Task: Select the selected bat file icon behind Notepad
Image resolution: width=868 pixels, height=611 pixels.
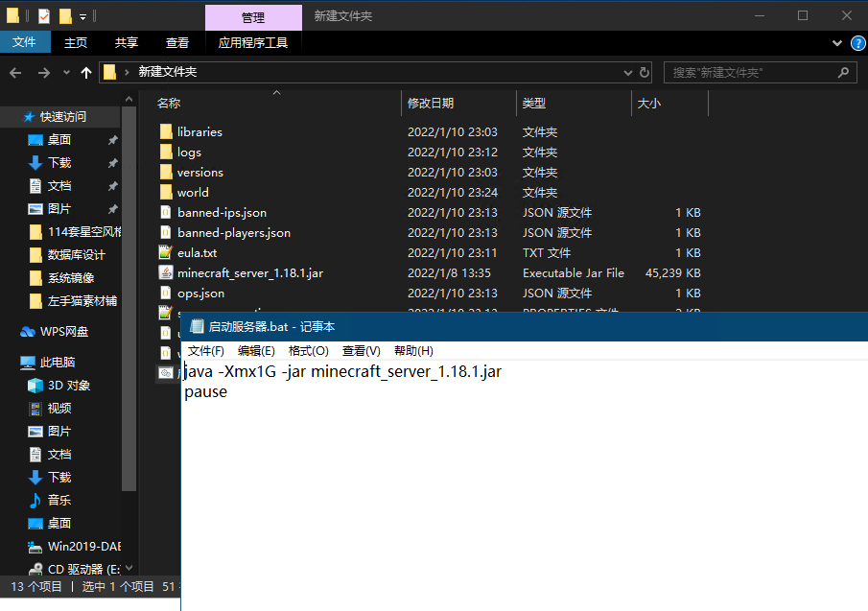Action: coord(166,373)
